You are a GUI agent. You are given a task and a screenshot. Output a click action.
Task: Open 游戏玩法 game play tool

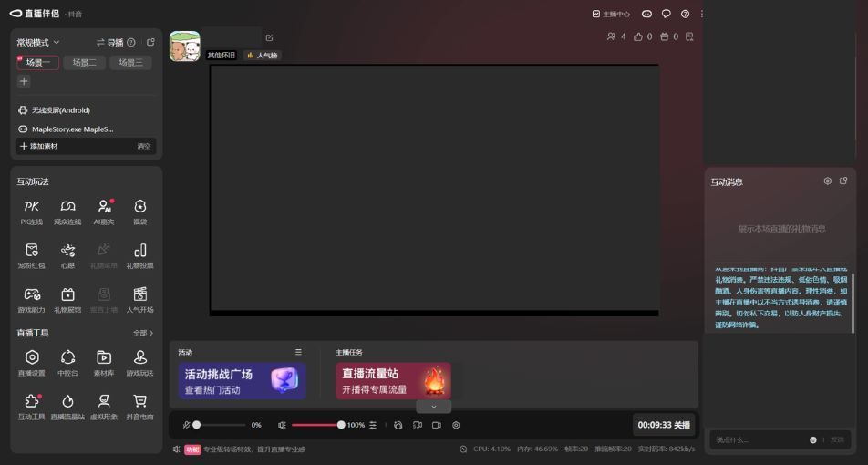(140, 363)
